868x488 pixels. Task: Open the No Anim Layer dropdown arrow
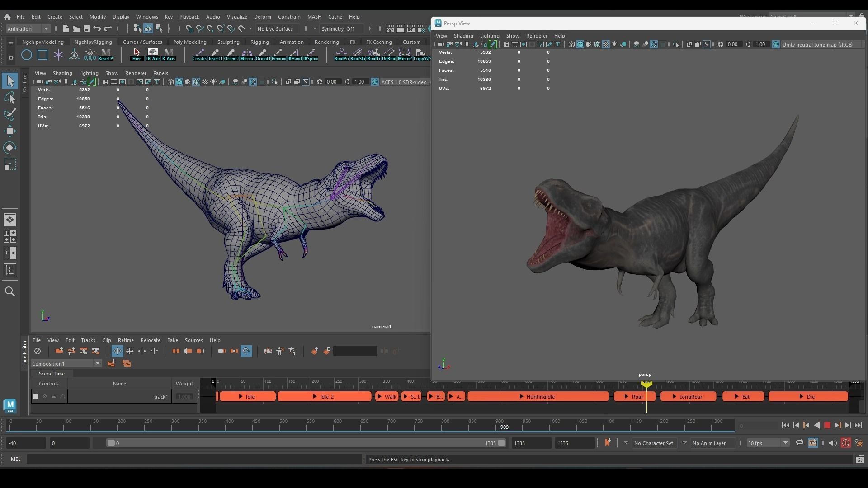click(x=684, y=443)
